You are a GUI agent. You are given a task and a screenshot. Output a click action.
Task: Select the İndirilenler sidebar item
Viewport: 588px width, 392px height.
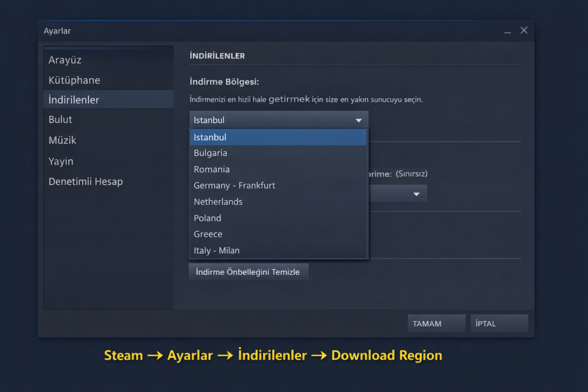point(73,99)
